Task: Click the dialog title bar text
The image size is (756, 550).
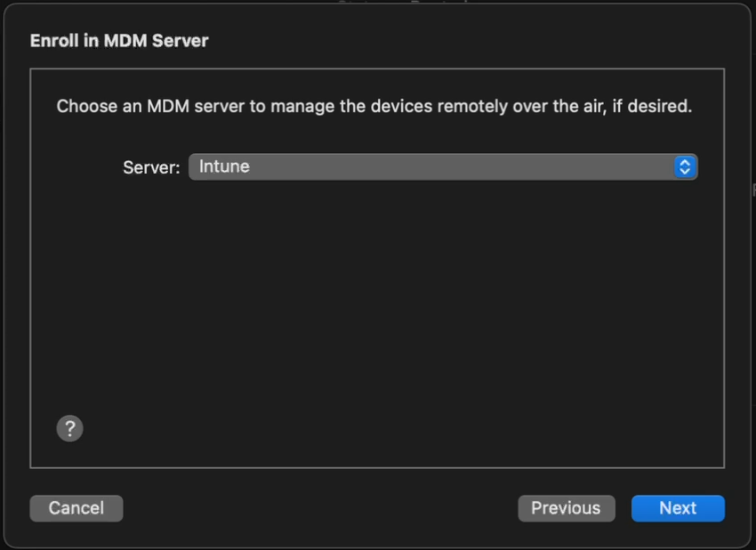Action: (119, 40)
